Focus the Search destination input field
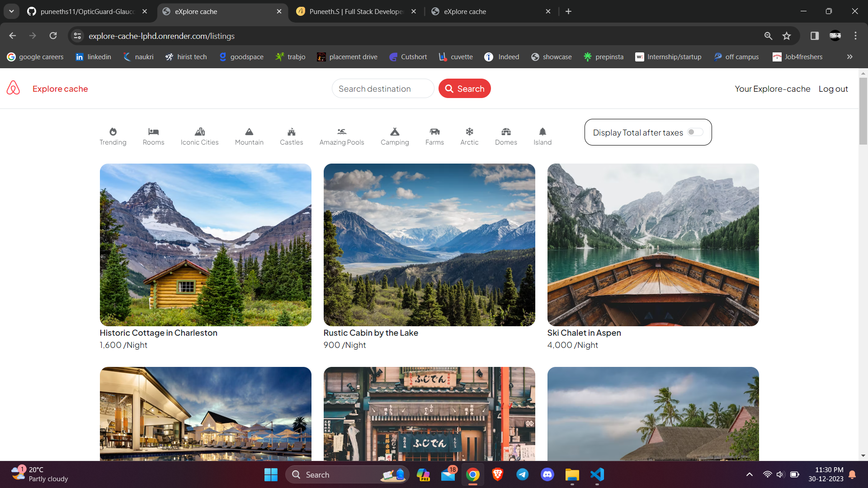The height and width of the screenshot is (488, 868). [x=383, y=89]
